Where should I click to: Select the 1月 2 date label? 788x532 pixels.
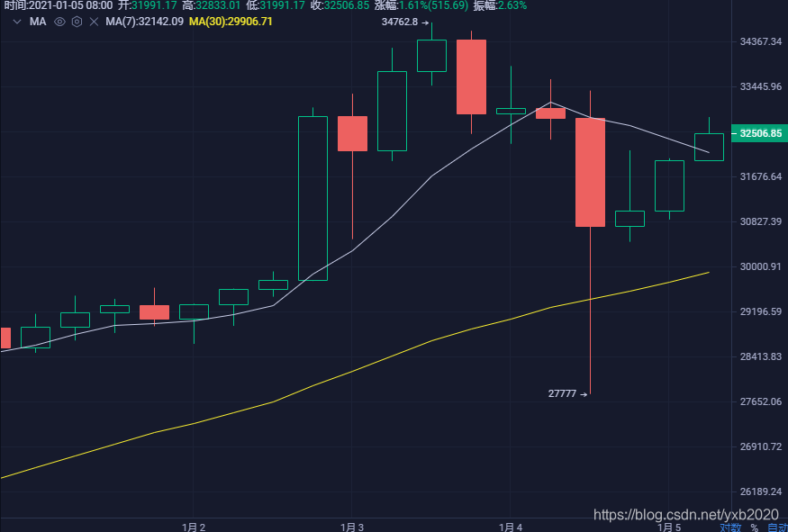tap(194, 527)
